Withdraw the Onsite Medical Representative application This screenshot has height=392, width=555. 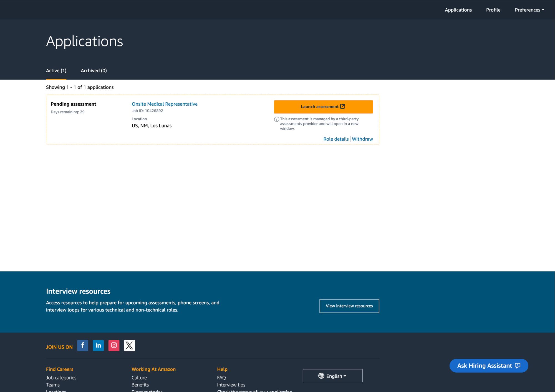click(362, 139)
